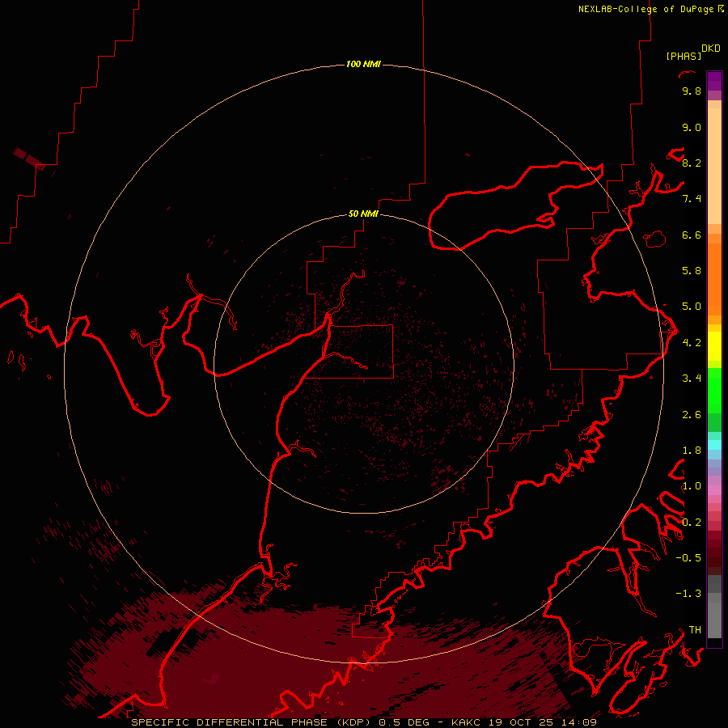Click the DKD legend heading
Viewport: 728px width, 728px height.
(x=711, y=49)
